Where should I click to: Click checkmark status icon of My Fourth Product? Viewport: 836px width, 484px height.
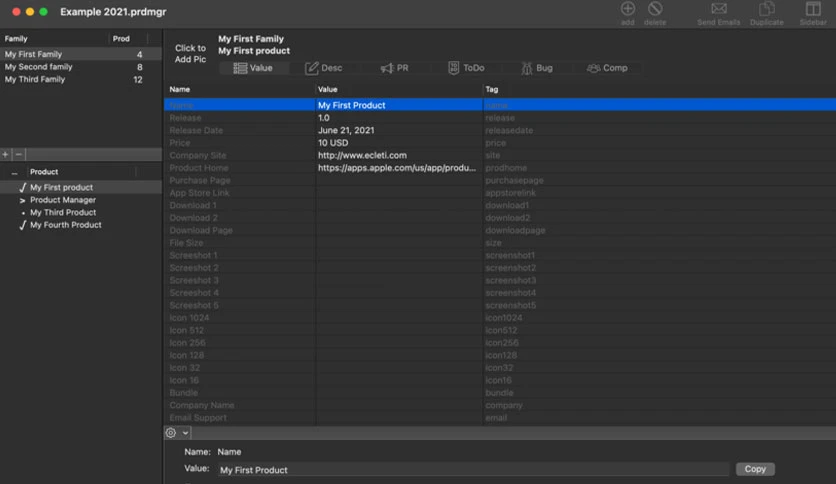(x=22, y=225)
